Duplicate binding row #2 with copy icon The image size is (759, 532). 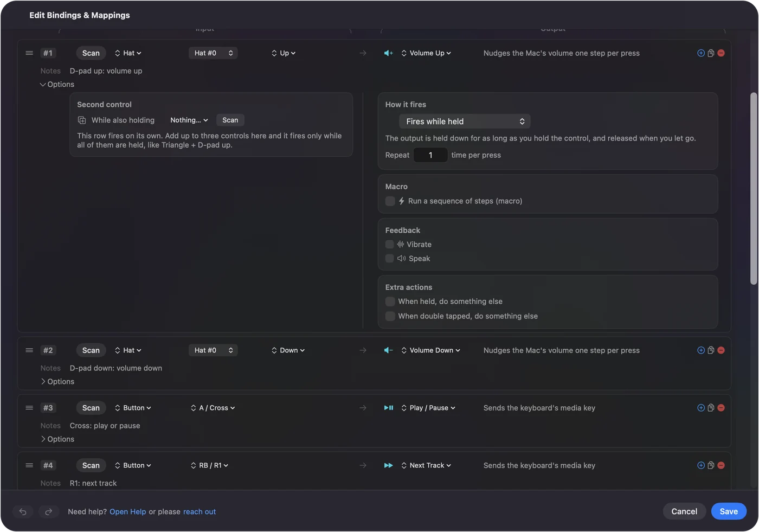[x=711, y=350]
